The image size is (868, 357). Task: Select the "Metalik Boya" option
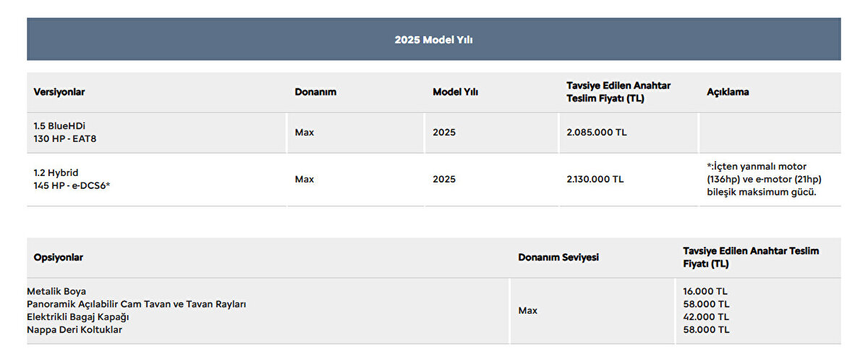pos(56,291)
